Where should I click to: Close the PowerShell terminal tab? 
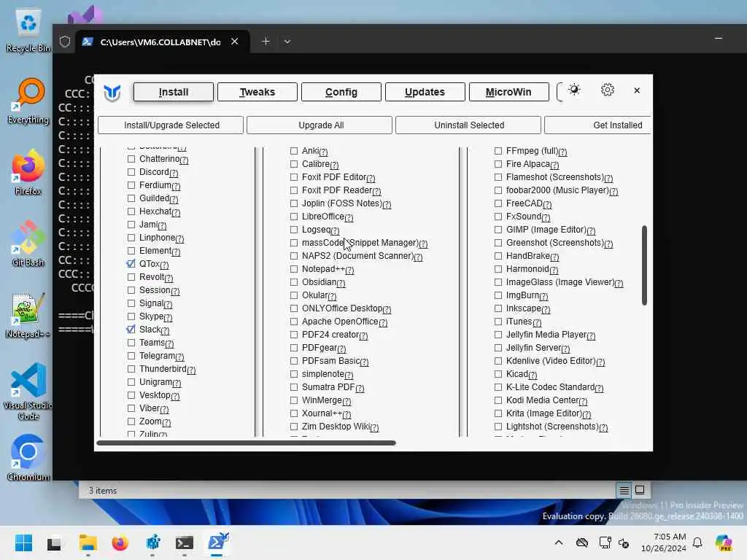(x=234, y=42)
